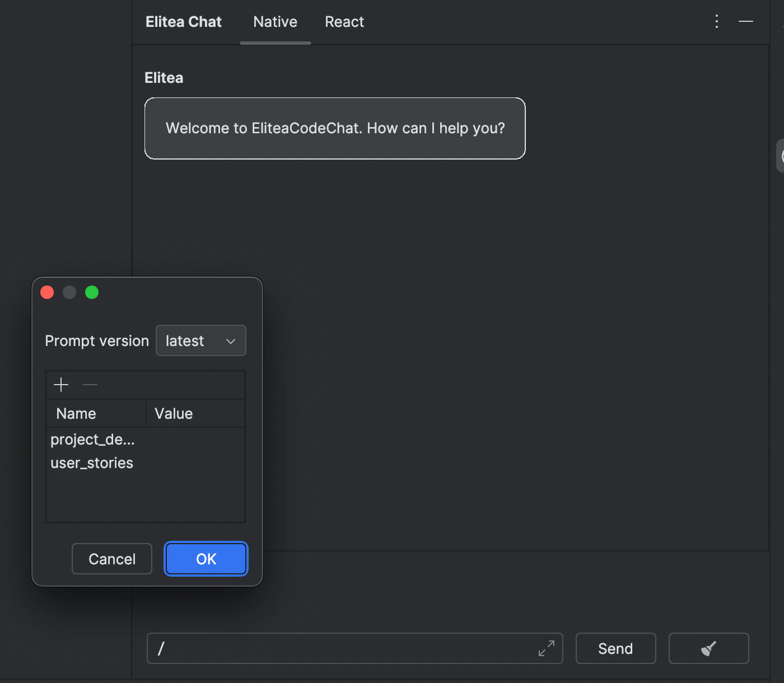
Task: Switch to the Native tab
Action: coord(276,22)
